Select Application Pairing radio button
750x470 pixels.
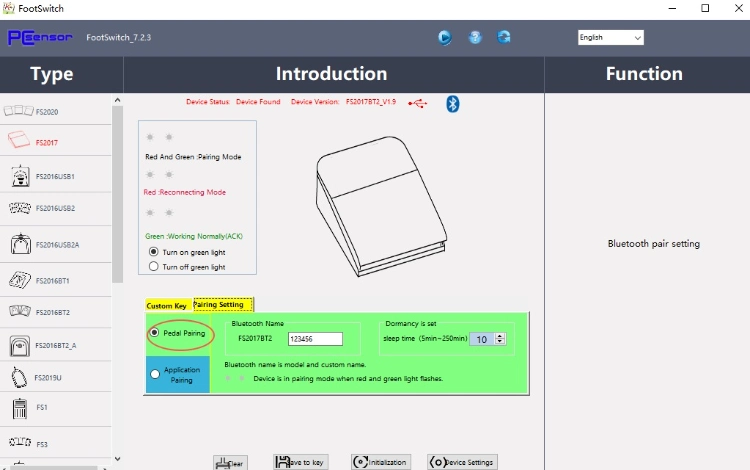click(x=155, y=374)
